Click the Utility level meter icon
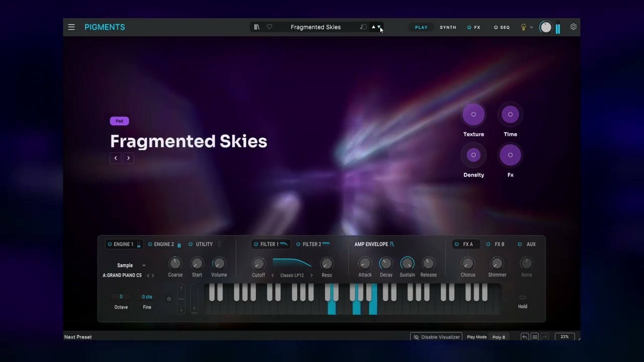644x362 pixels. coord(219,245)
